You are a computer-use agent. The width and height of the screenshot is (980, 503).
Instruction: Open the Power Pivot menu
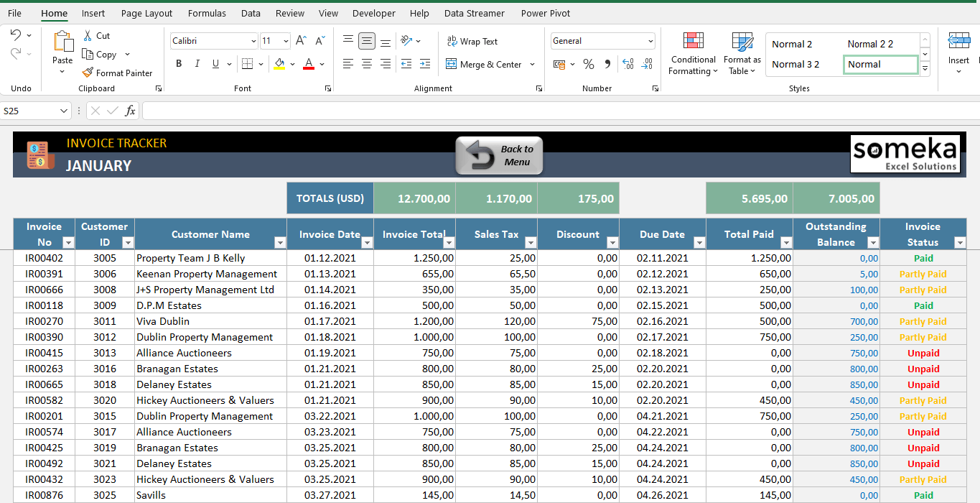coord(546,13)
